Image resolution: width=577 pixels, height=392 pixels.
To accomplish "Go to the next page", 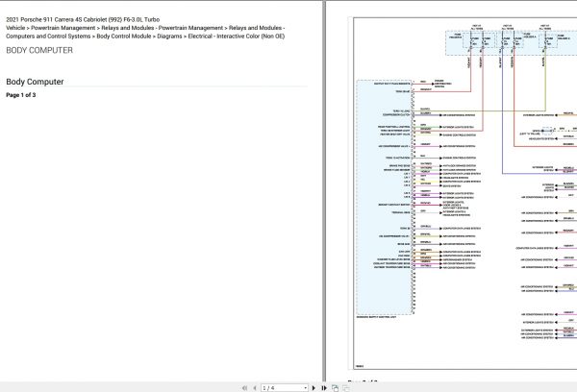I will click(x=314, y=388).
